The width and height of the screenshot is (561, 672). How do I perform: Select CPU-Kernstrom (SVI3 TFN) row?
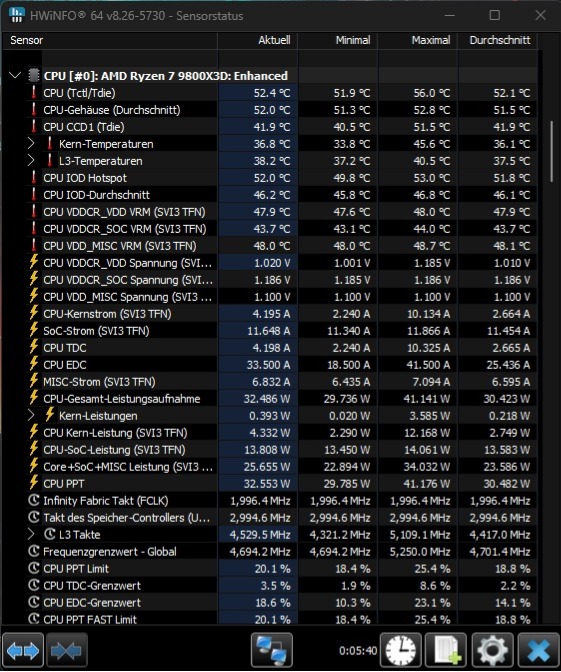click(281, 314)
